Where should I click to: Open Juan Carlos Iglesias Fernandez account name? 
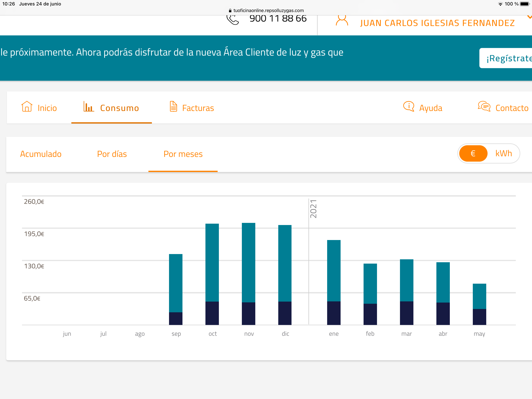[438, 23]
